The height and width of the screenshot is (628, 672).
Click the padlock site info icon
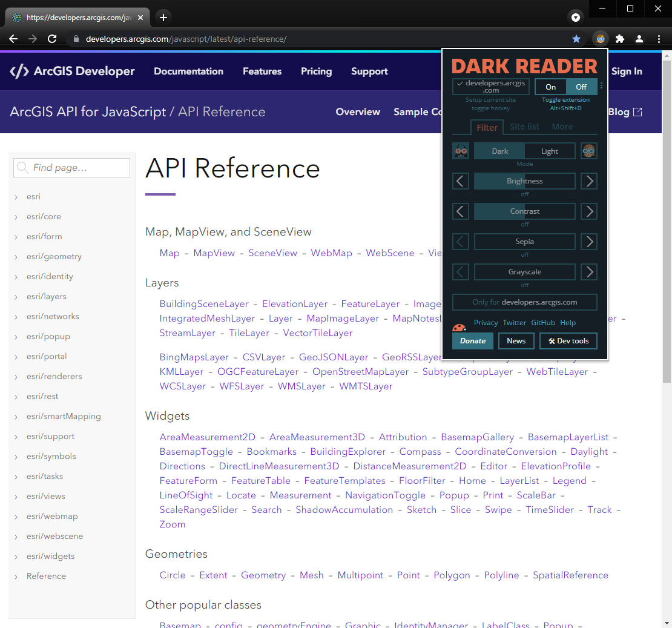point(76,39)
